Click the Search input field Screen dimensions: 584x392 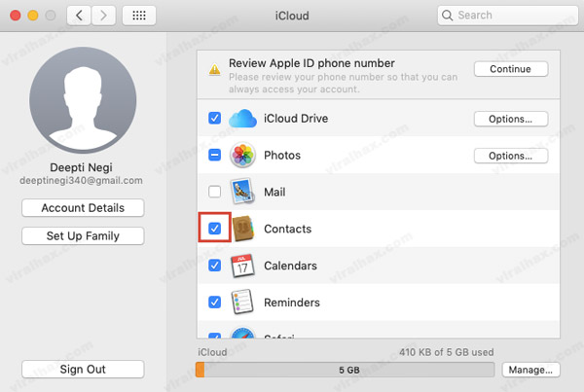coord(508,16)
